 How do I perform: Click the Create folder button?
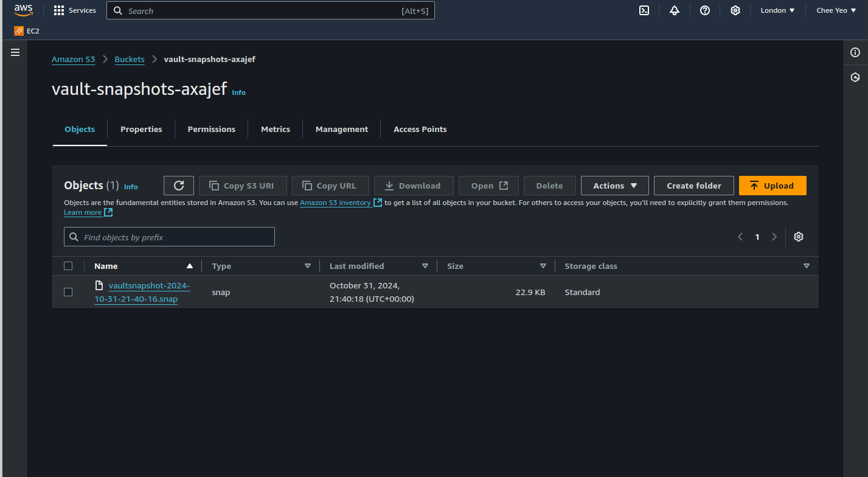pyautogui.click(x=694, y=186)
